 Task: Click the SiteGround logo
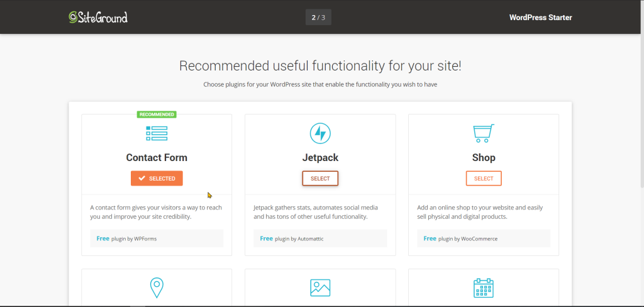coord(98,17)
